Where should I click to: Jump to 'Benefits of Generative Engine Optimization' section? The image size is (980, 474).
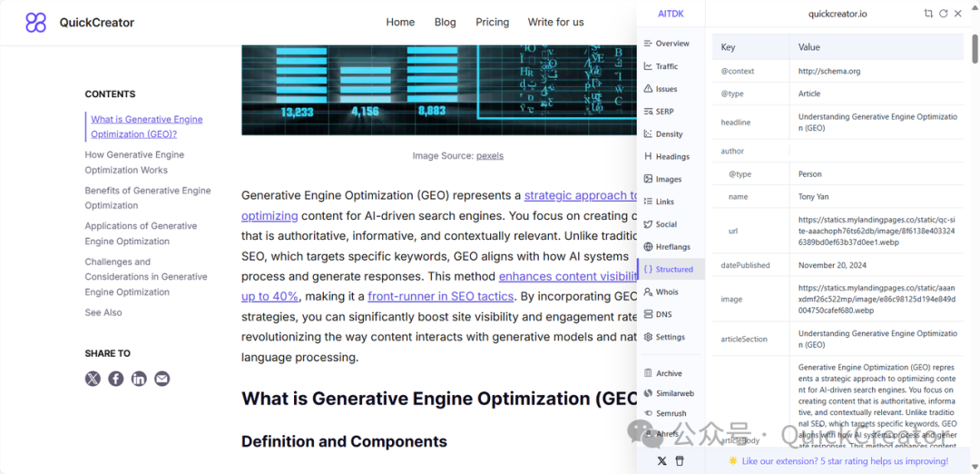147,198
